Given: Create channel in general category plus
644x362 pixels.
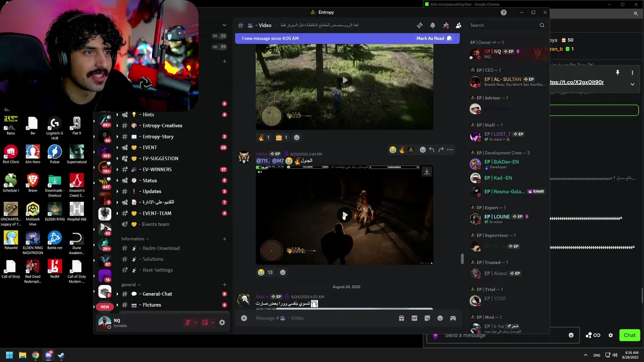Looking at the screenshot, I should click(x=224, y=285).
